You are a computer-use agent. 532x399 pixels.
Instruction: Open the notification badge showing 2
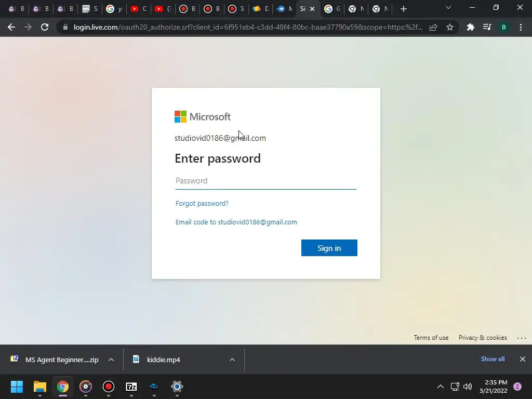[517, 387]
